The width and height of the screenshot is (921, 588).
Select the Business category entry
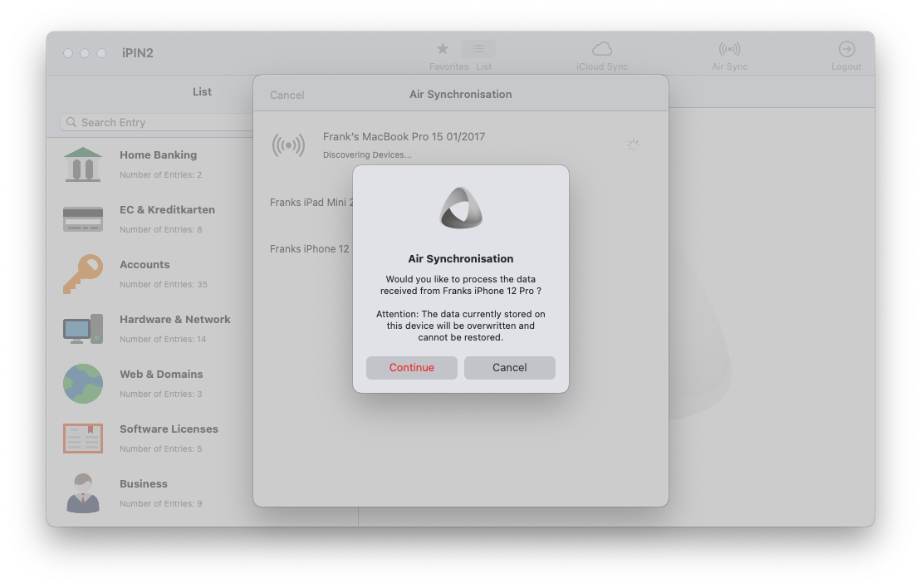pyautogui.click(x=144, y=484)
